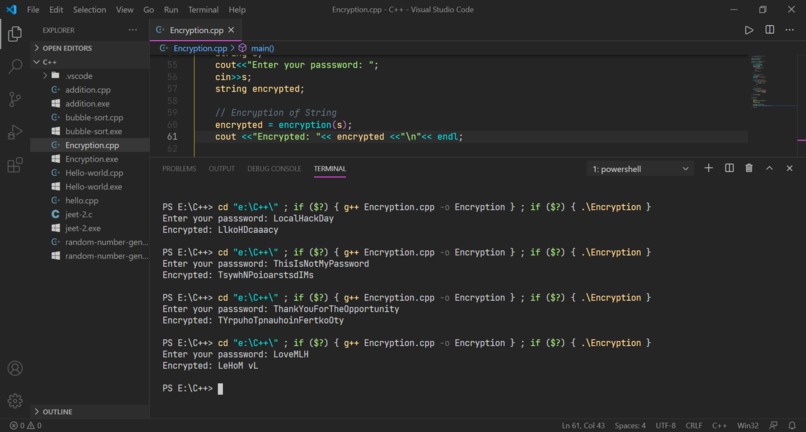Click line 61 cout Encrypted code line
The height and width of the screenshot is (432, 806).
[x=339, y=137]
